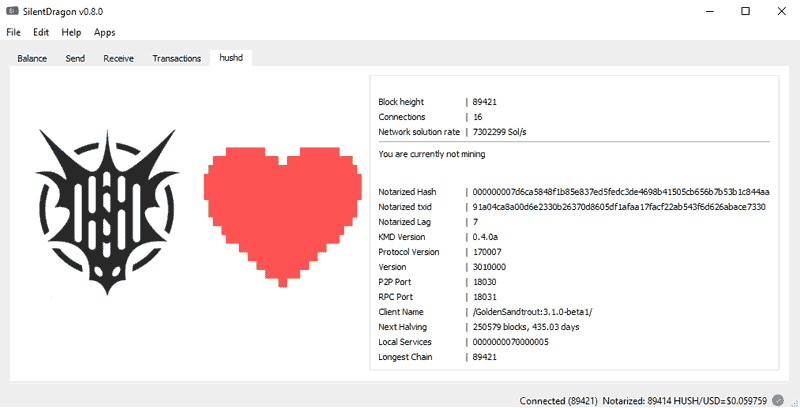The width and height of the screenshot is (800, 408).
Task: Click the Next Halving value 250579 blocks
Action: pyautogui.click(x=526, y=327)
